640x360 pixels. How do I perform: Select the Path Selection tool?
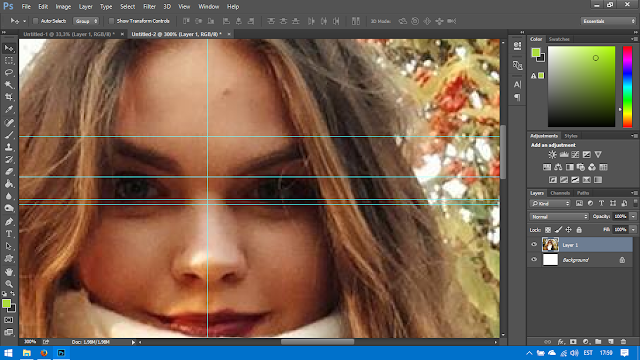pyautogui.click(x=9, y=246)
